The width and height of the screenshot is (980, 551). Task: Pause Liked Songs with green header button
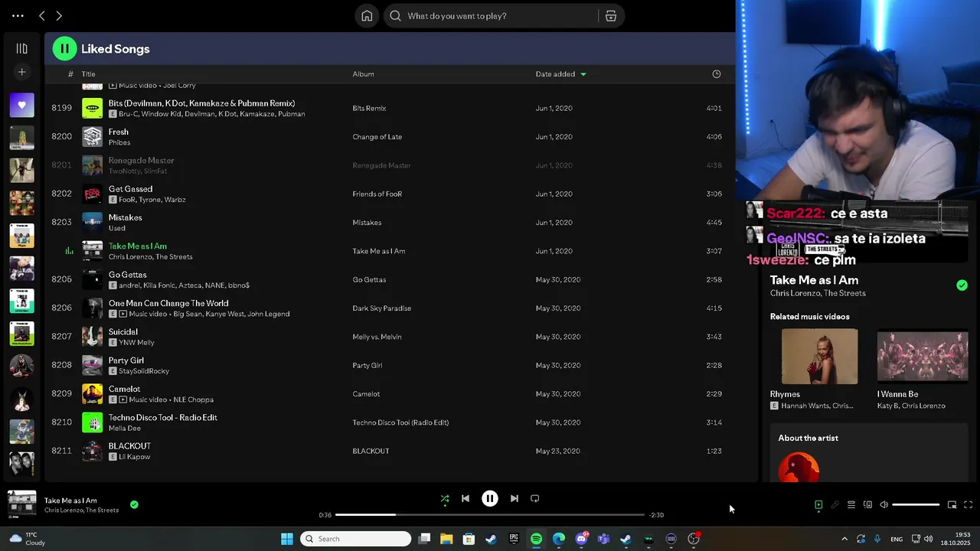click(x=64, y=49)
